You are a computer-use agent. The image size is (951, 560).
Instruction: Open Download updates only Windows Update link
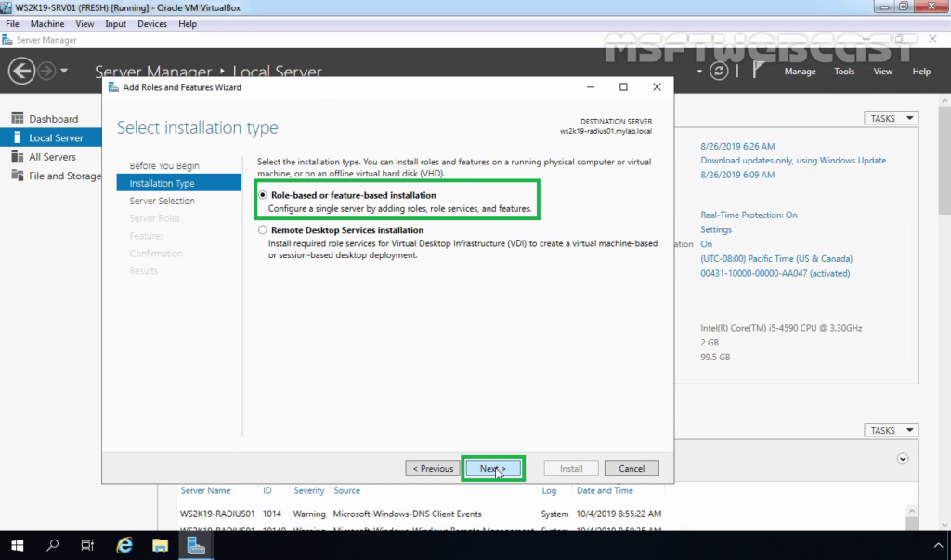pyautogui.click(x=793, y=160)
